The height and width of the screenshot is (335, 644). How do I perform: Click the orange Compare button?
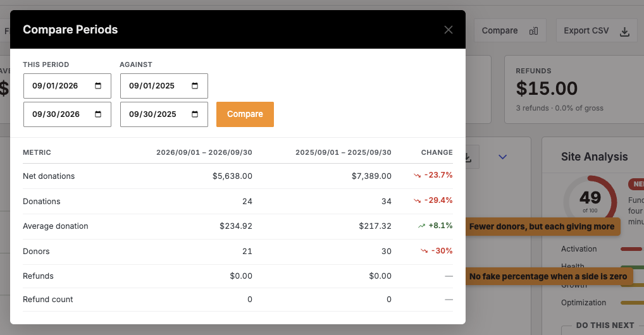pos(245,114)
